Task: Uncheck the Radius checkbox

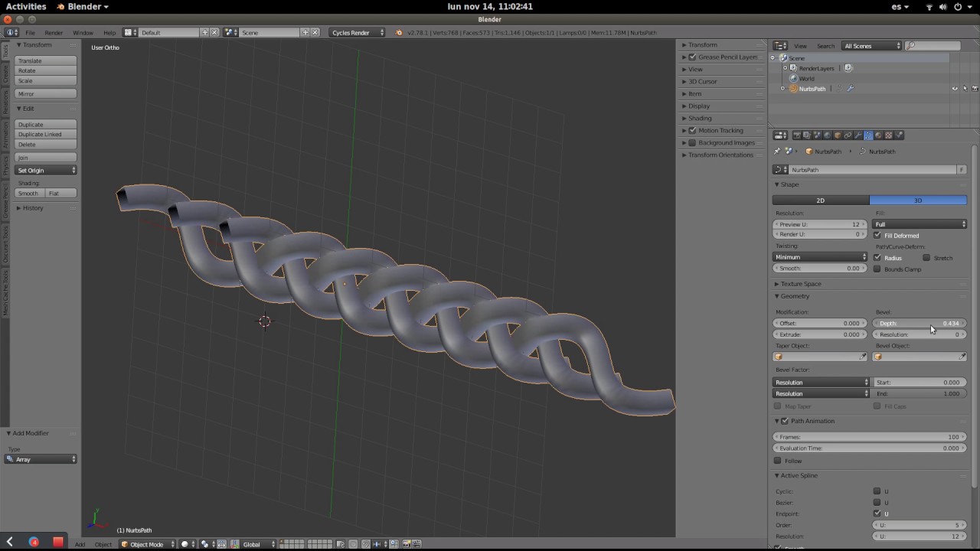Action: [x=877, y=258]
